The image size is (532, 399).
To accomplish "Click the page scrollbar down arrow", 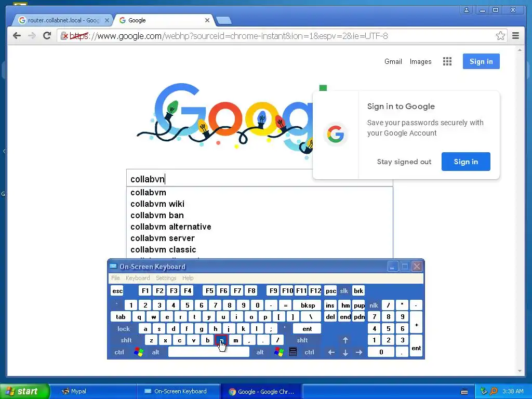I will point(520,371).
